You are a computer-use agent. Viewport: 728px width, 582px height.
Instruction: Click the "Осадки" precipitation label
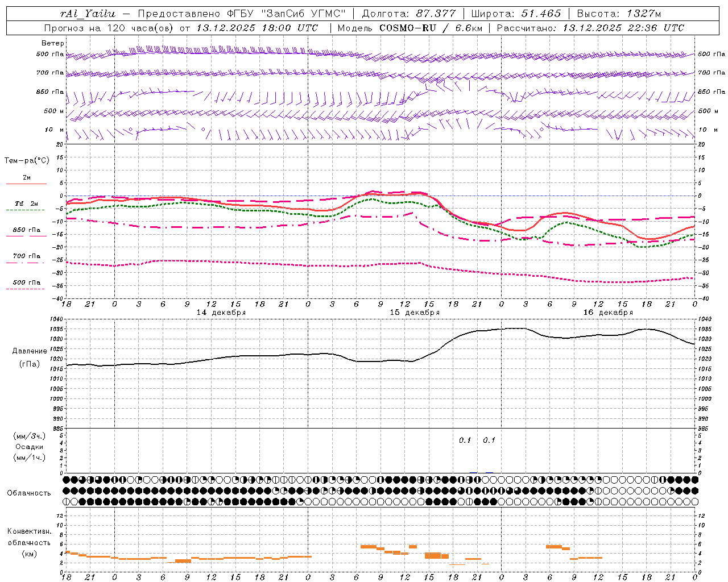click(x=30, y=447)
